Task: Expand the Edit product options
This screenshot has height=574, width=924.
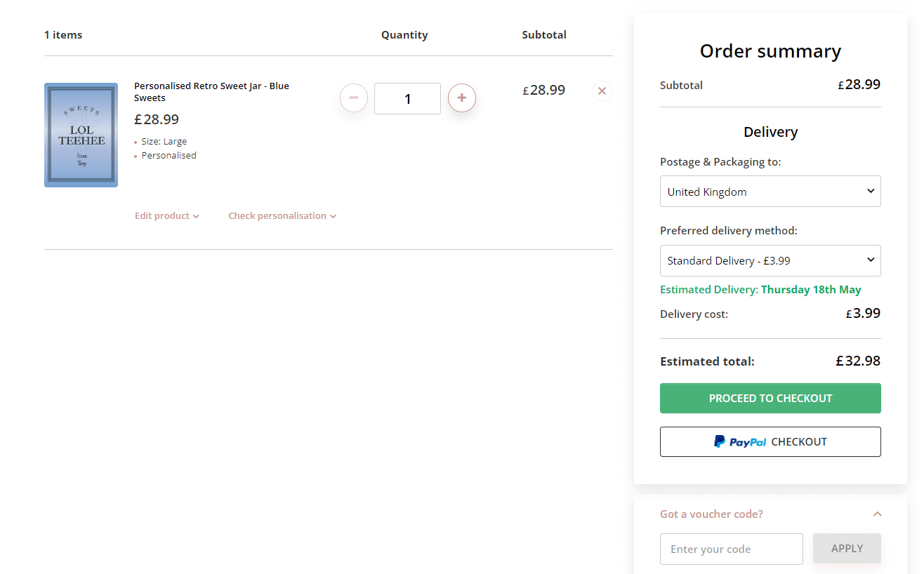Action: click(161, 215)
